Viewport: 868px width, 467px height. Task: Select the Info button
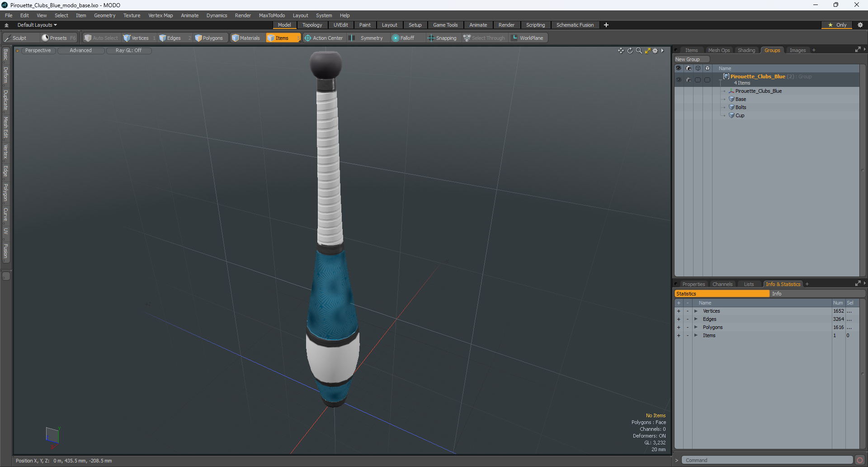tap(818, 294)
